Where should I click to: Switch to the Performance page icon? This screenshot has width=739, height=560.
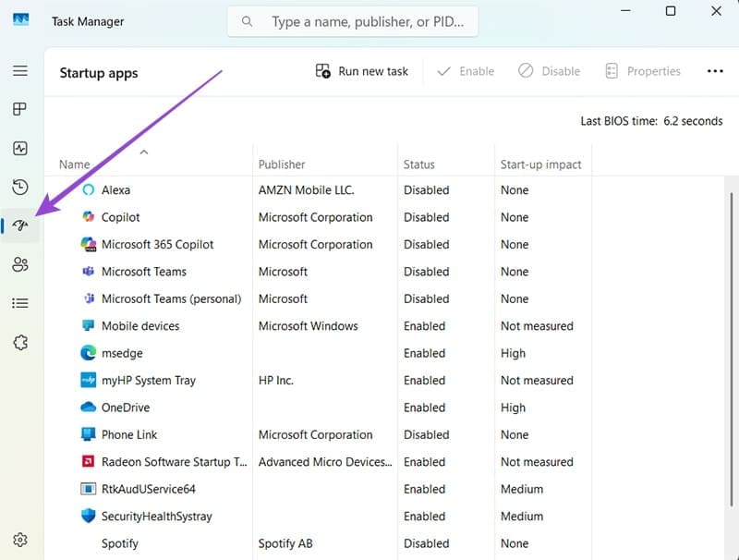pyautogui.click(x=19, y=149)
